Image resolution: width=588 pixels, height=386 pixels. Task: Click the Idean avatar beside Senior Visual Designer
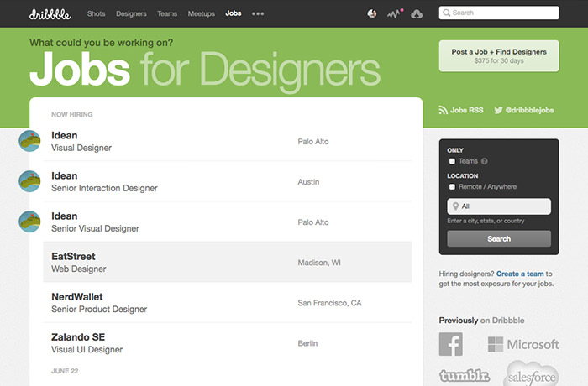click(29, 222)
